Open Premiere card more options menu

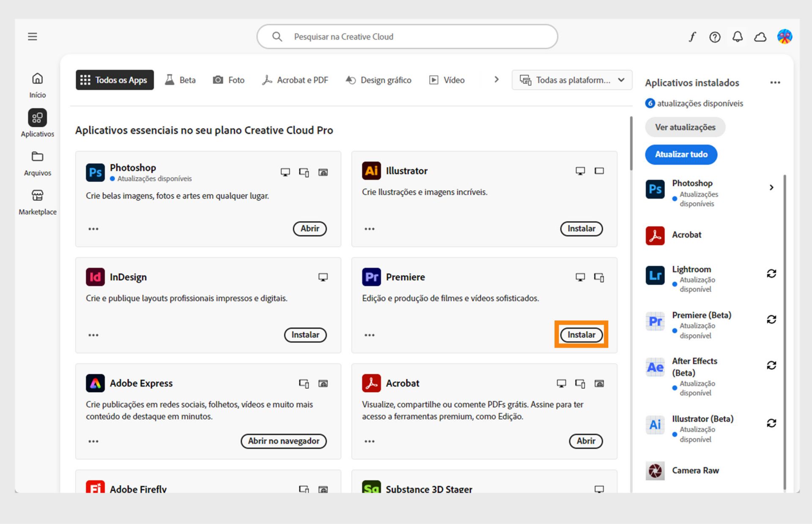pos(370,335)
